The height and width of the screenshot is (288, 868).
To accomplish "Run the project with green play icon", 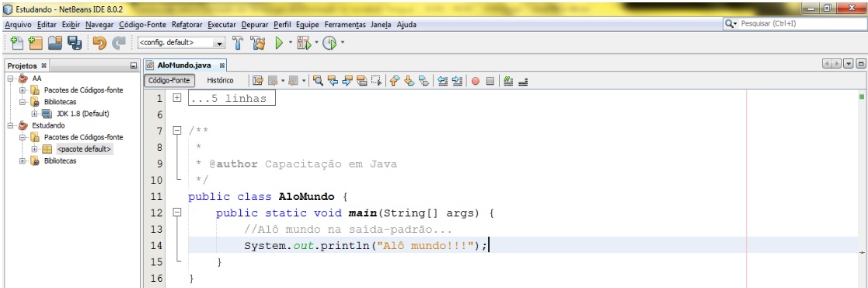I will [x=279, y=43].
